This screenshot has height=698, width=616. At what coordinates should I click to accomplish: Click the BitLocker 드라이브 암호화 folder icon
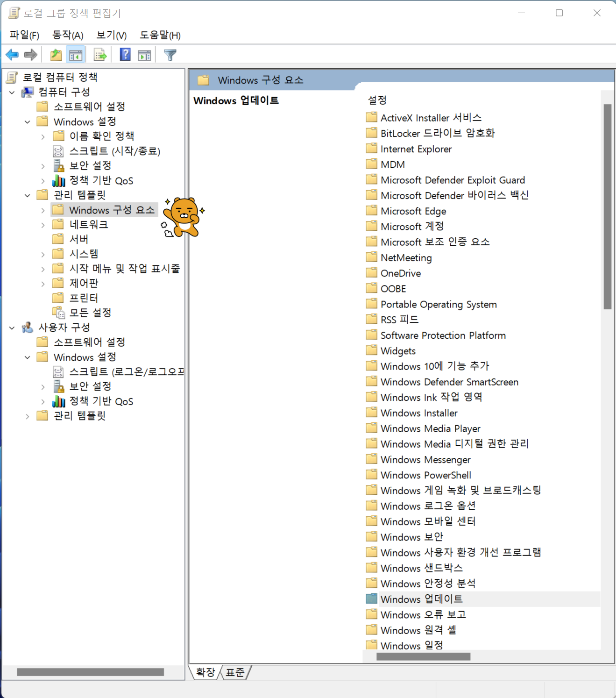[372, 133]
